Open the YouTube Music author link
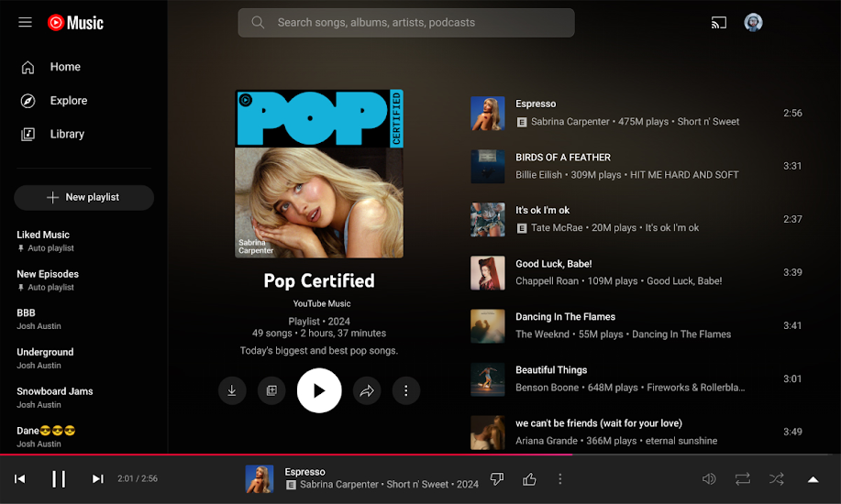 322,303
